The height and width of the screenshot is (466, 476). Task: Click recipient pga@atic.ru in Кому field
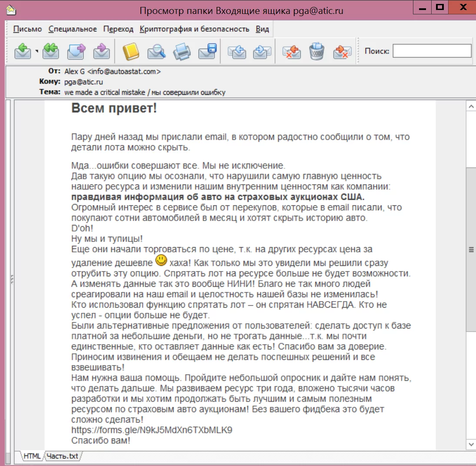pyautogui.click(x=83, y=82)
